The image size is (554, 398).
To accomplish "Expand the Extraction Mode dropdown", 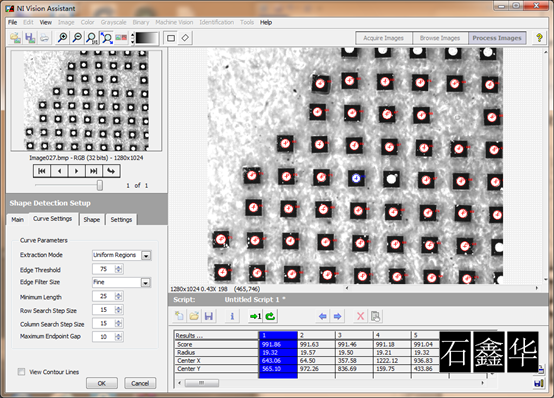I will [146, 255].
